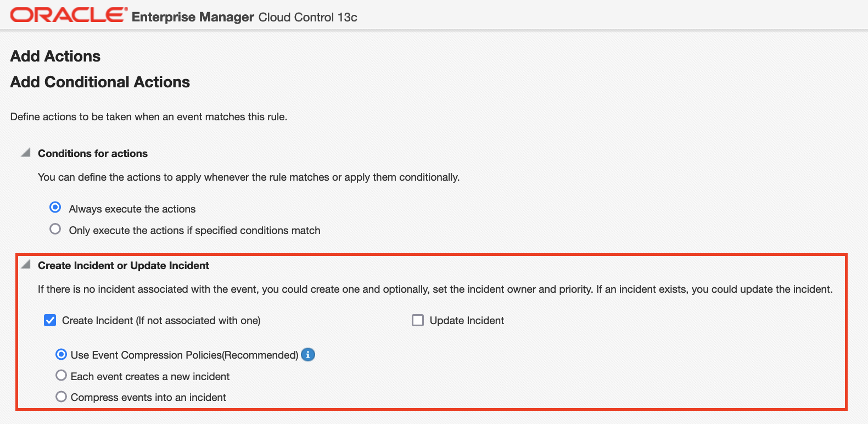The height and width of the screenshot is (424, 868).
Task: Click the Define actions to be taken description
Action: click(149, 116)
